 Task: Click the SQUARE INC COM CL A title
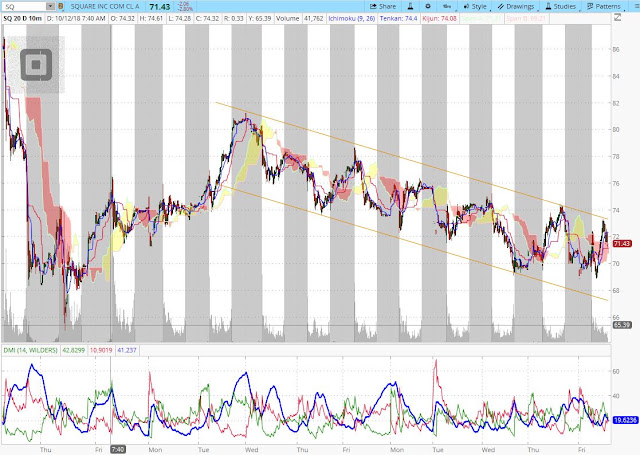(105, 7)
